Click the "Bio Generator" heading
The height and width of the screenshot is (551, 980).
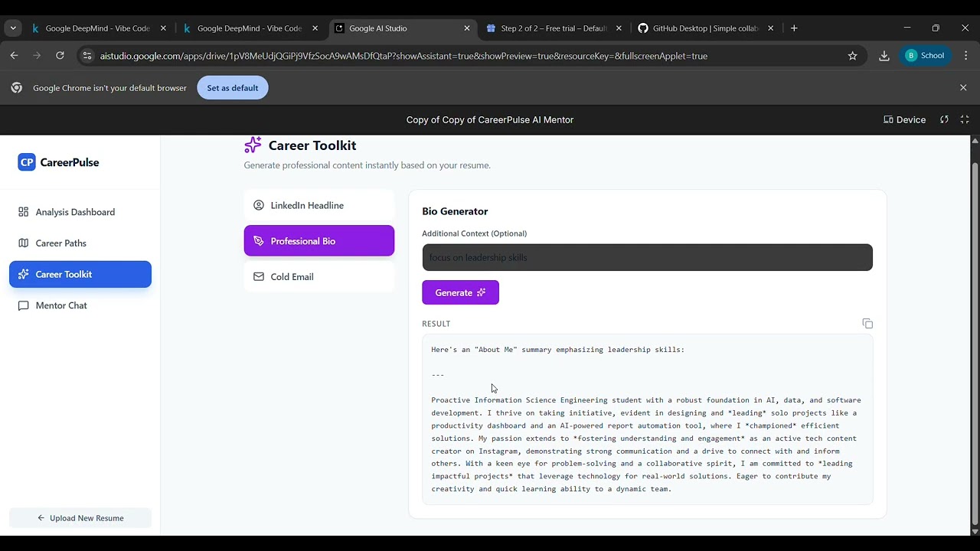[x=455, y=211]
